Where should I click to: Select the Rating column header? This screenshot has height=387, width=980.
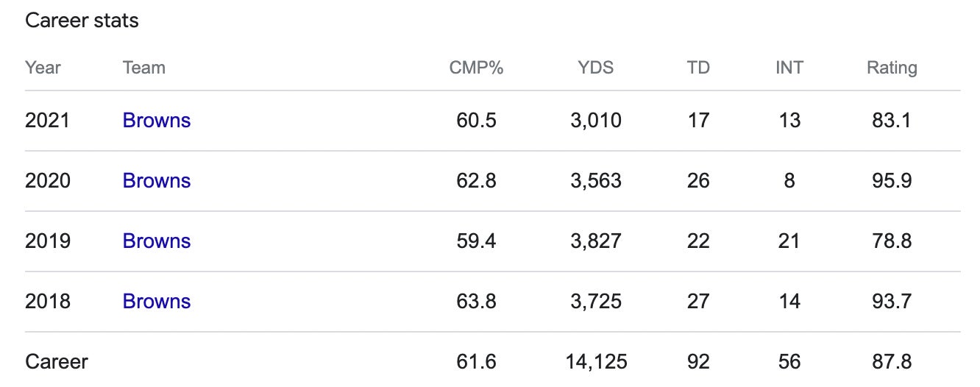pyautogui.click(x=892, y=68)
